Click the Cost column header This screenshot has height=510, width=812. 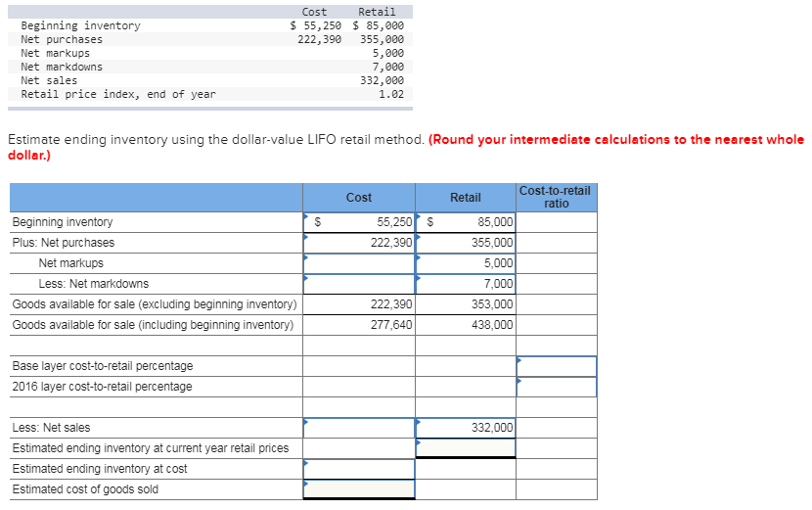pos(359,198)
